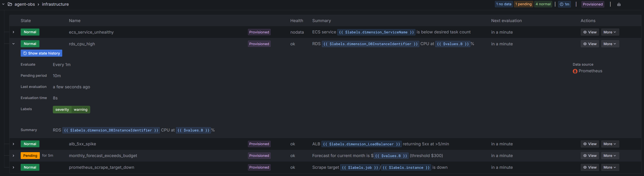Click the monthly_forecast_exceeds_budget rule name
Image resolution: width=644 pixels, height=176 pixels.
click(x=103, y=156)
